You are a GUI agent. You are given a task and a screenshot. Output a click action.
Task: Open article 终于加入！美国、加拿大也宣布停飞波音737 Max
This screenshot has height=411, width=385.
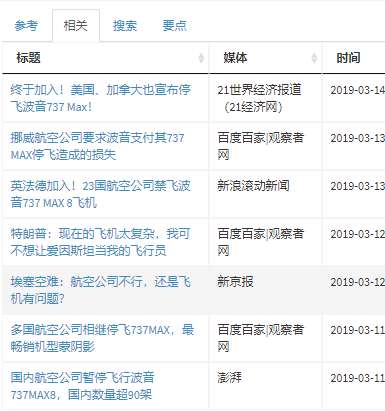point(101,98)
